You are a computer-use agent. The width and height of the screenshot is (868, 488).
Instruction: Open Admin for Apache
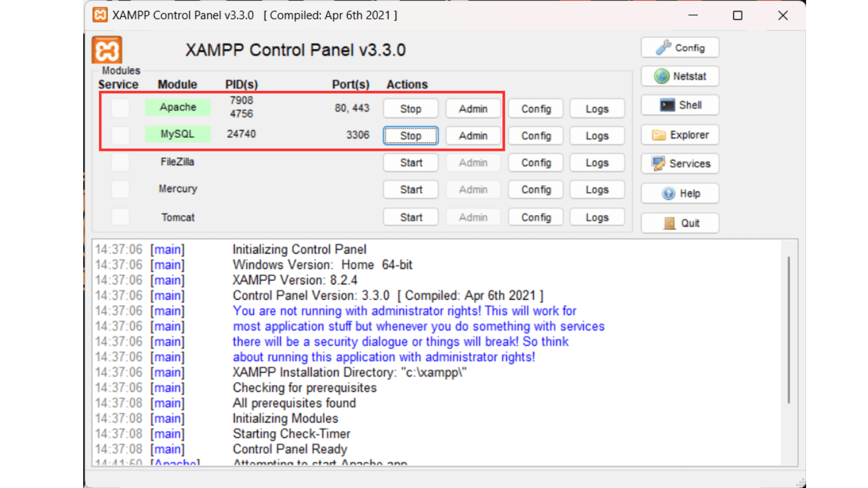click(x=473, y=108)
